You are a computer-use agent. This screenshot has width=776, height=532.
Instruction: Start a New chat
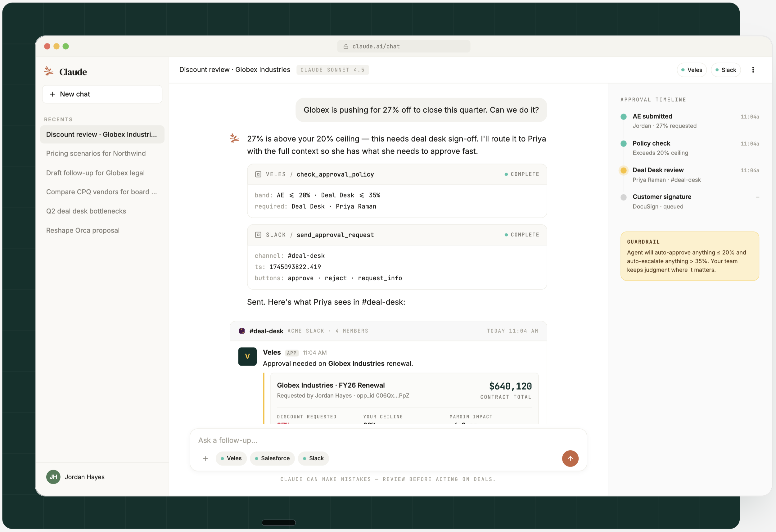(102, 94)
